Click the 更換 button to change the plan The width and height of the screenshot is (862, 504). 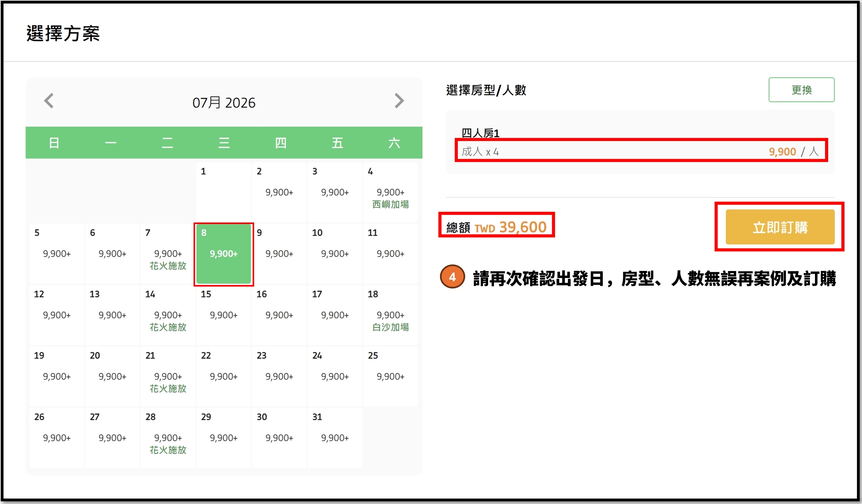801,89
